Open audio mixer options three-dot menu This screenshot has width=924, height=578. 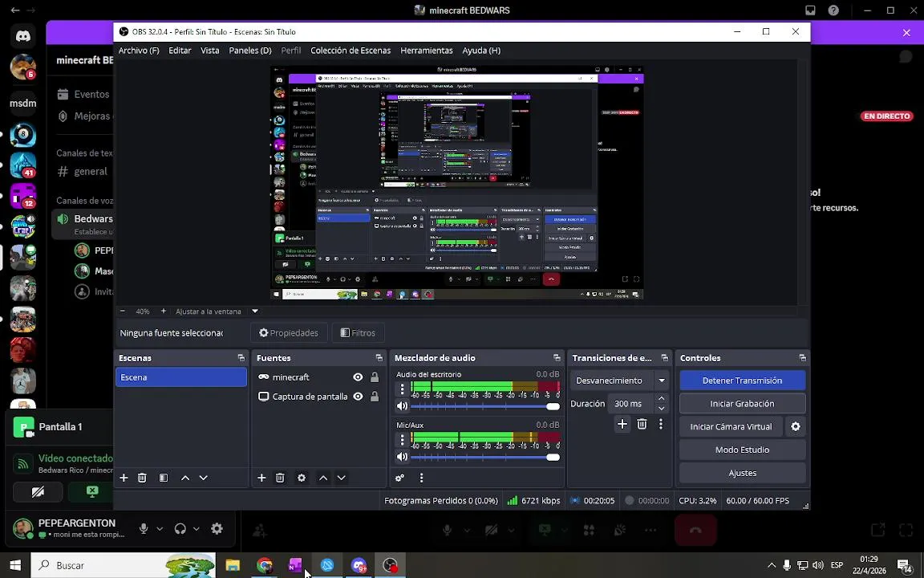pos(421,478)
